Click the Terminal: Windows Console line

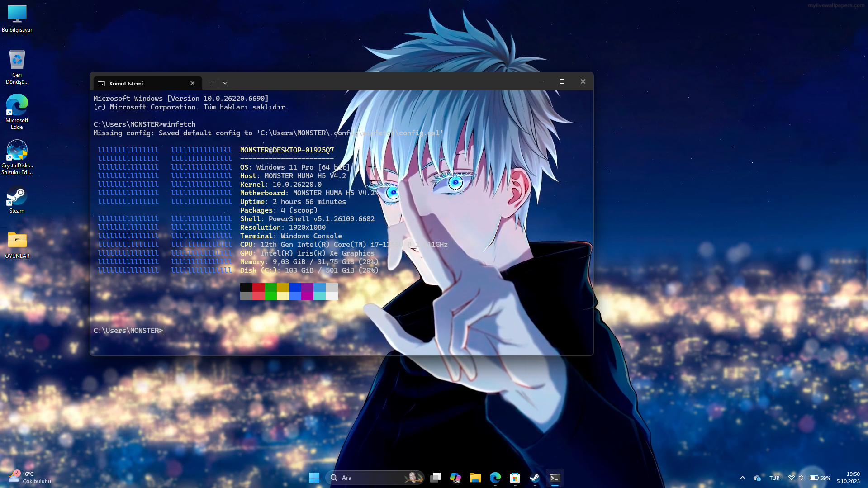[x=291, y=236]
